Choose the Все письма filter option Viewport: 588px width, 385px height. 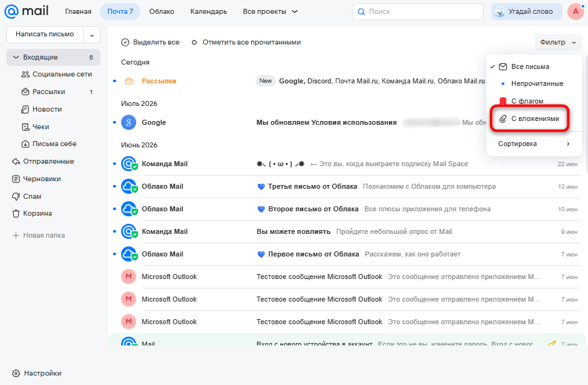(534, 66)
